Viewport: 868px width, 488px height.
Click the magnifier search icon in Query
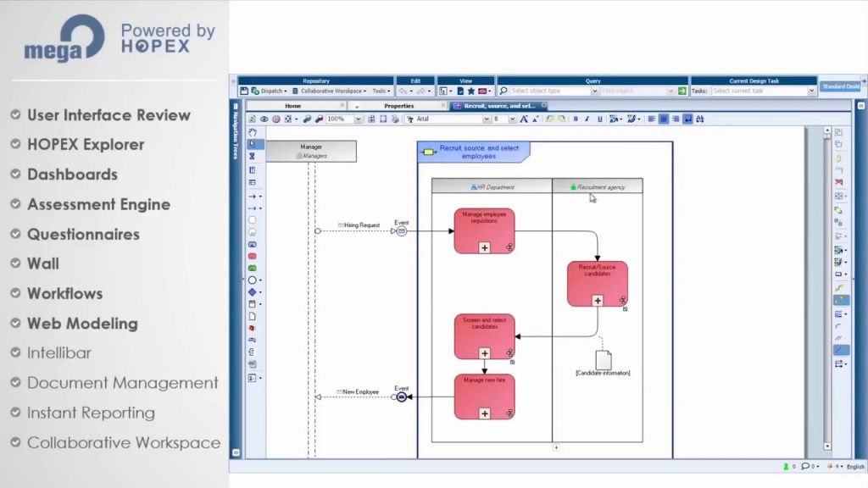pos(504,91)
